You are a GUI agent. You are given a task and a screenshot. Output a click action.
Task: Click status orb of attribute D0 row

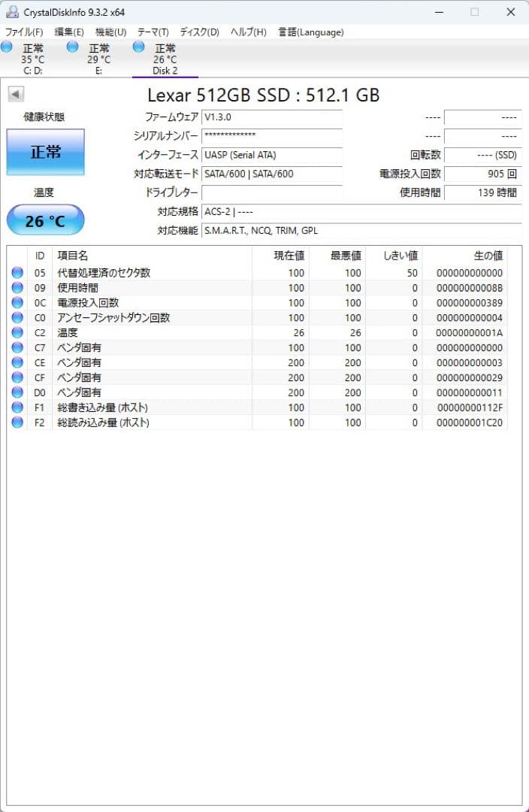[17, 392]
